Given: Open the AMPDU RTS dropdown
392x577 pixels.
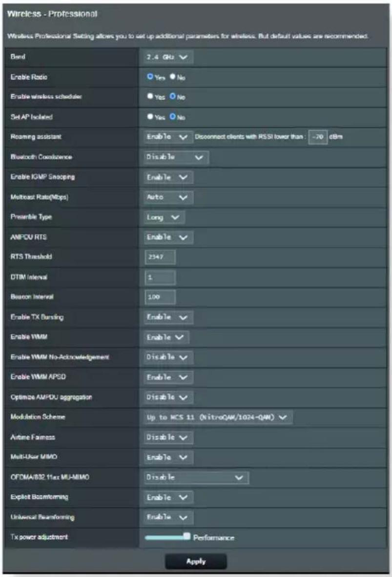Looking at the screenshot, I should pyautogui.click(x=168, y=237).
